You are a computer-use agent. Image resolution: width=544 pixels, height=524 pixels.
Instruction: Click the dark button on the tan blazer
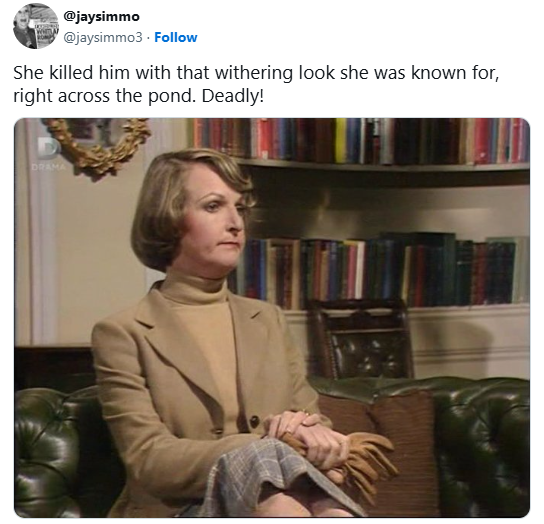point(255,421)
